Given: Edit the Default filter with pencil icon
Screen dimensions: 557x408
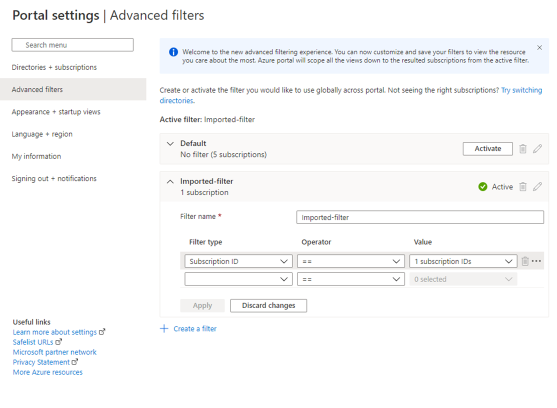Looking at the screenshot, I should click(537, 149).
